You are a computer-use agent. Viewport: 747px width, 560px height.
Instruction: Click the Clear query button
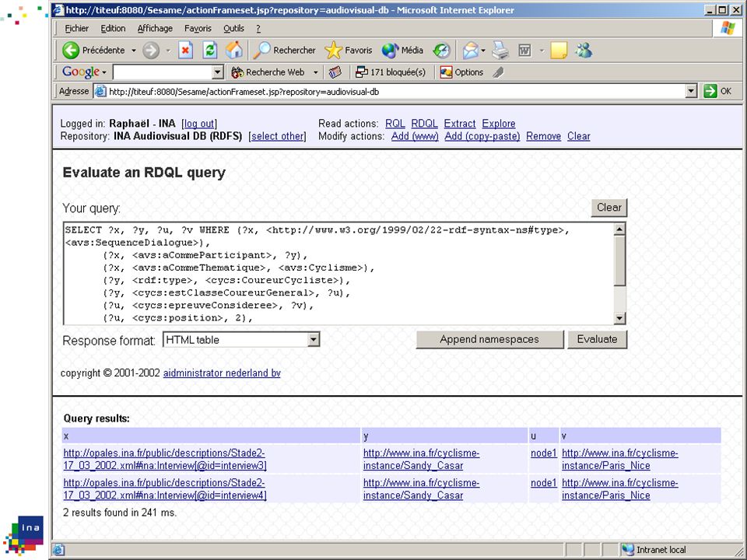[608, 208]
